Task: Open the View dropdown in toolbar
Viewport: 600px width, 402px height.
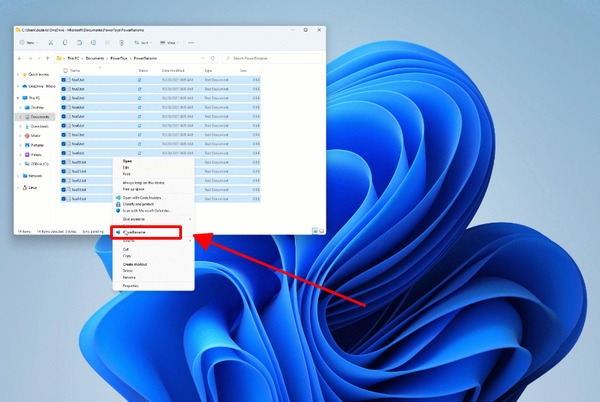Action: point(170,43)
